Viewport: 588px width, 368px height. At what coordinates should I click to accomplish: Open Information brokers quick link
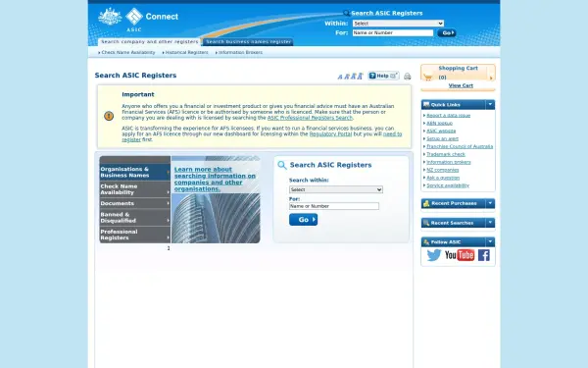pyautogui.click(x=449, y=162)
